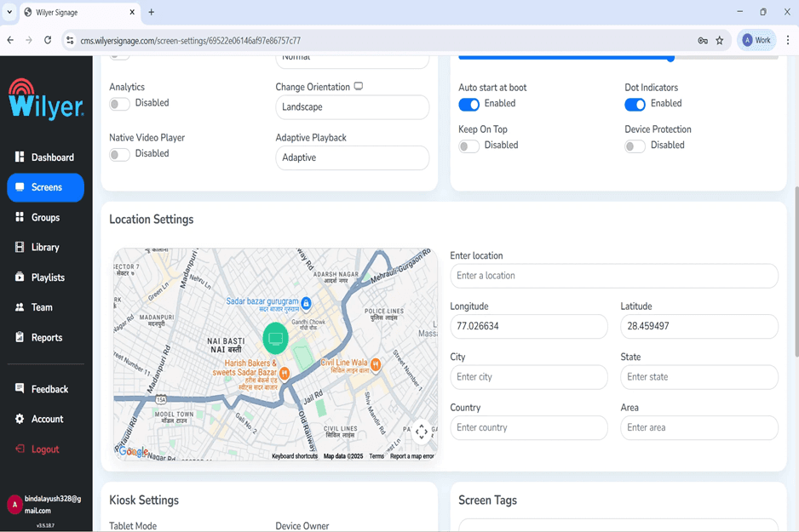799x532 pixels.
Task: Click the Enter location input field
Action: 613,276
